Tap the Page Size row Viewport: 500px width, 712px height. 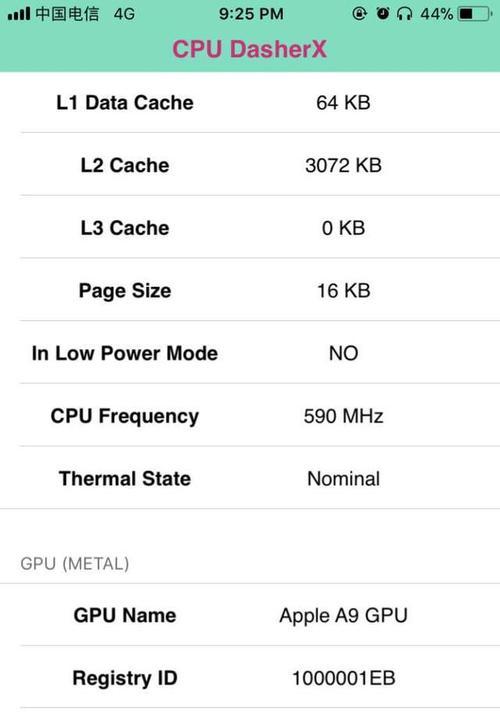click(250, 290)
